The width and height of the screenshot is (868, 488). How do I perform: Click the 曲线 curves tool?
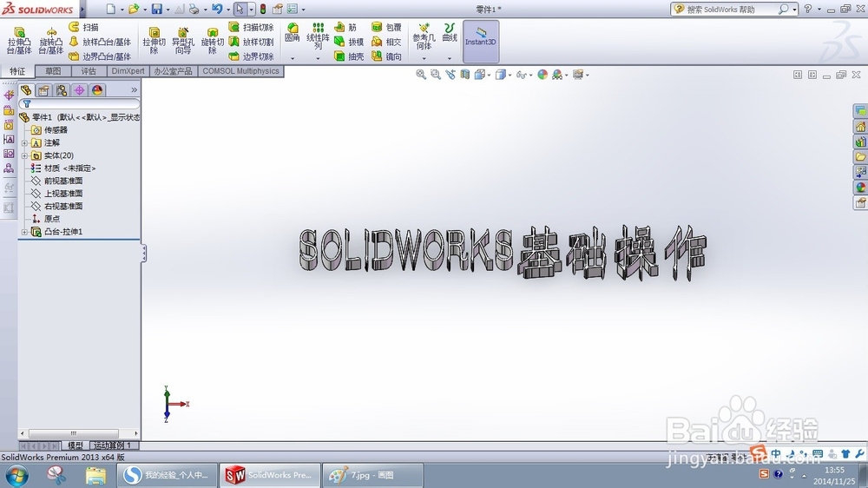pyautogui.click(x=450, y=33)
